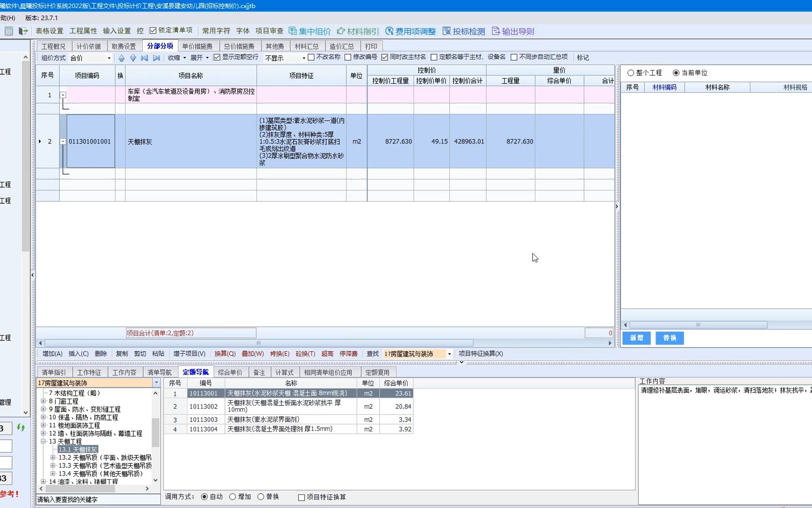
Task: Click 插入(C) button
Action: (x=78, y=354)
